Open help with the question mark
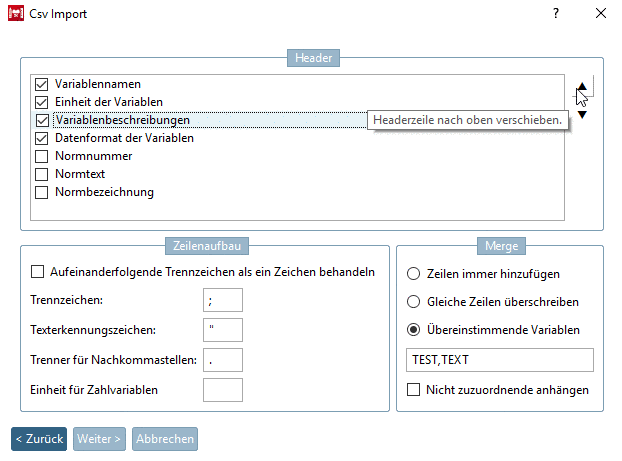Viewport: 622px width, 461px height. (x=556, y=13)
